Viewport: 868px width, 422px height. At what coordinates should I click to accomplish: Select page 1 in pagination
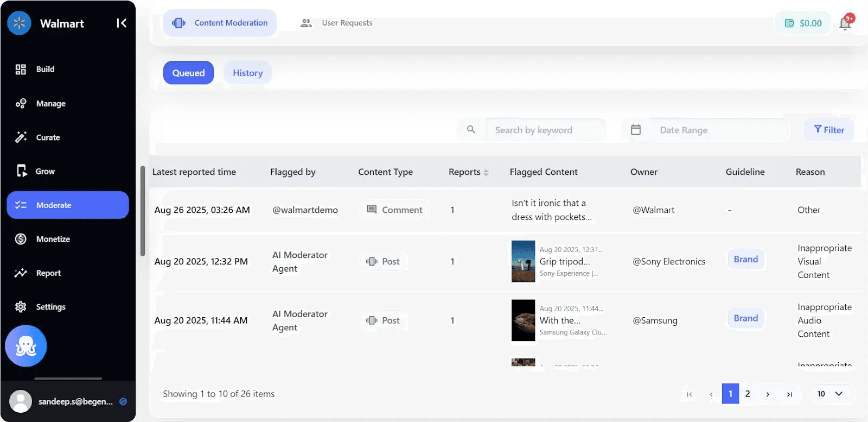730,394
